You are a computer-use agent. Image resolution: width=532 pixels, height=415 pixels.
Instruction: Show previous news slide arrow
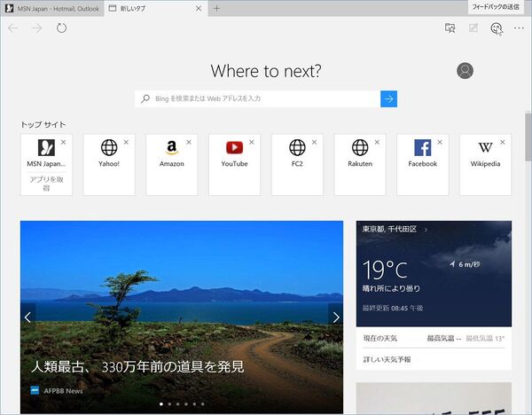[27, 317]
